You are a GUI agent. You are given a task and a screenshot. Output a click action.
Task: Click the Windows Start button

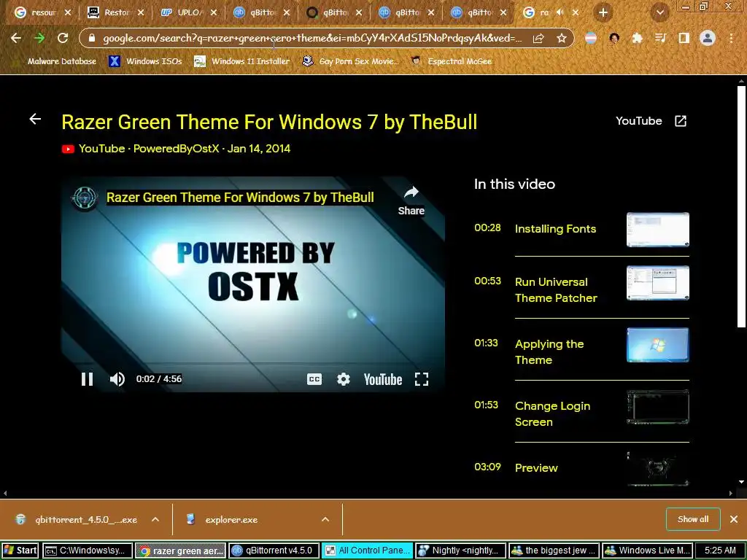(x=20, y=551)
